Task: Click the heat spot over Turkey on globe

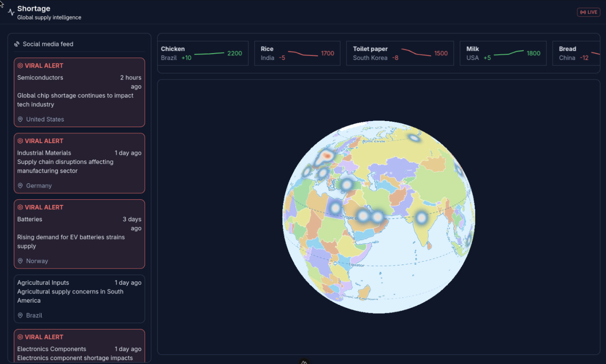Action: 347,185
